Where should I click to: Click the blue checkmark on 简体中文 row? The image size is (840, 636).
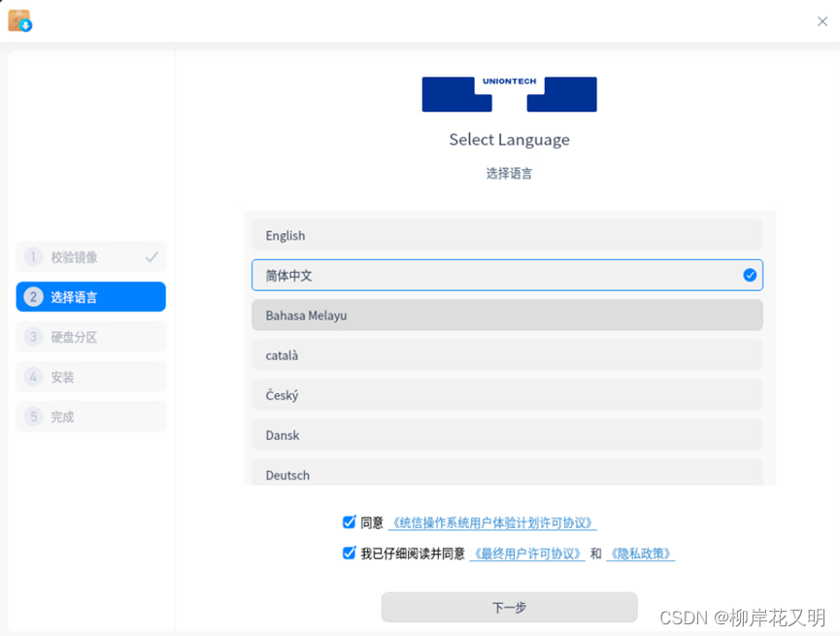click(750, 276)
